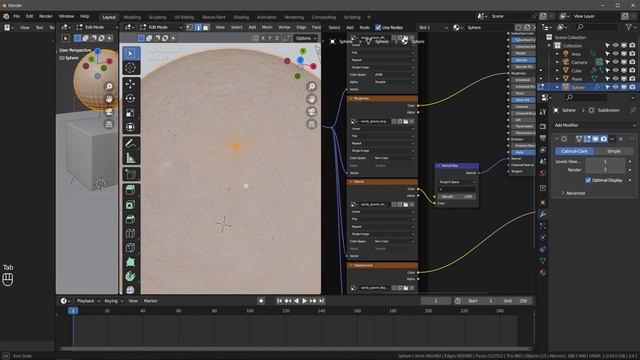Select the Spin tool

[x=131, y=276]
